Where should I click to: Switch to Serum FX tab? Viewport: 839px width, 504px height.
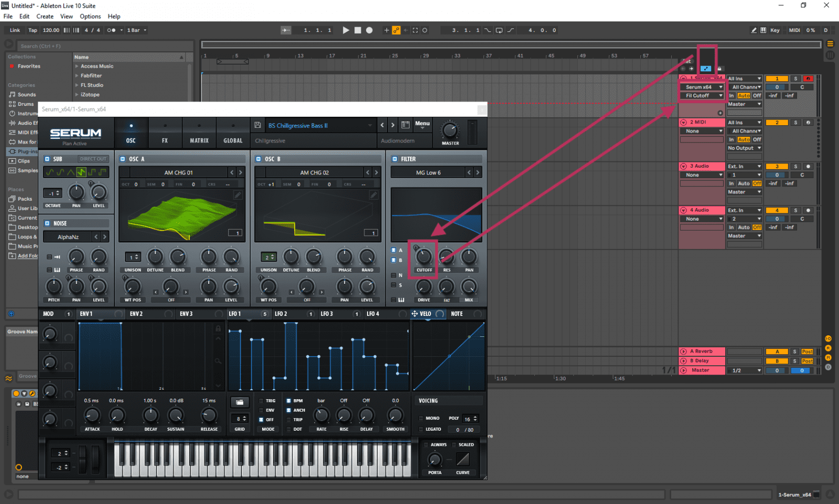165,133
